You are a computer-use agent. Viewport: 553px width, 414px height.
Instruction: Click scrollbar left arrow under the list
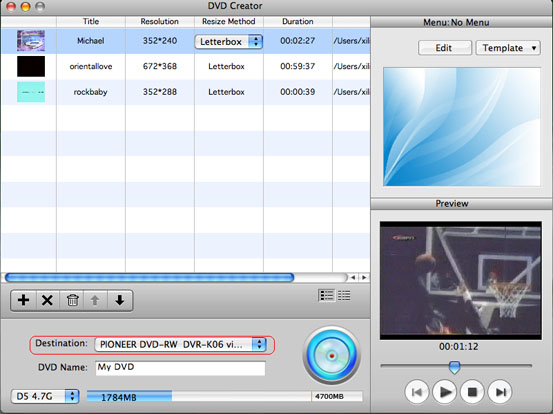[x=353, y=278]
